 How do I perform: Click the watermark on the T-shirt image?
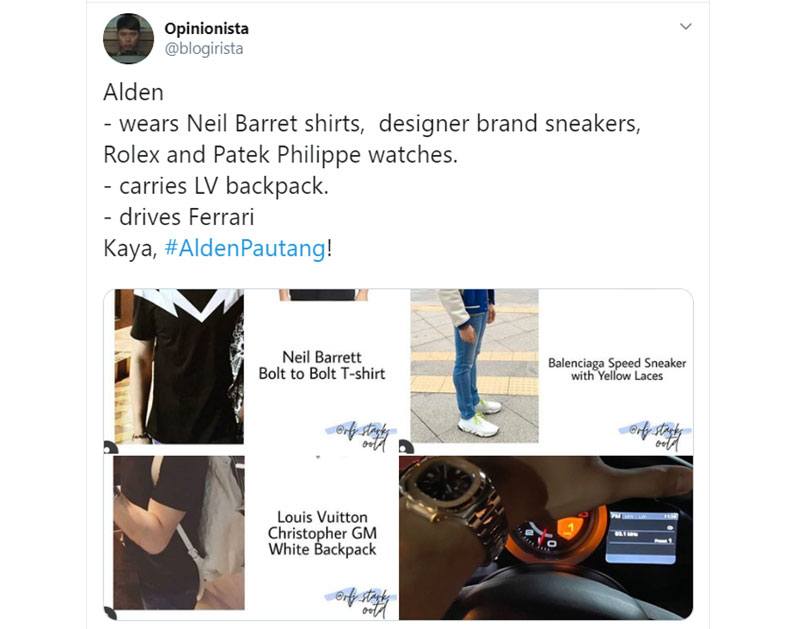tap(361, 436)
